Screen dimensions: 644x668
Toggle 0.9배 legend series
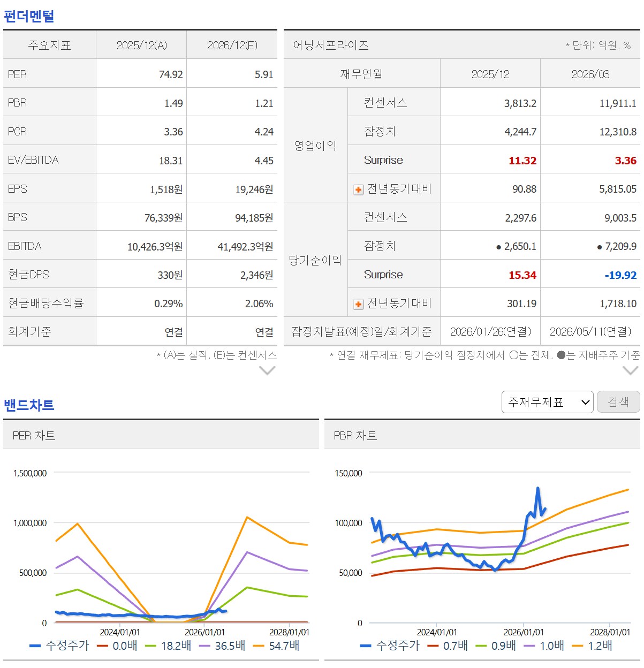[496, 646]
